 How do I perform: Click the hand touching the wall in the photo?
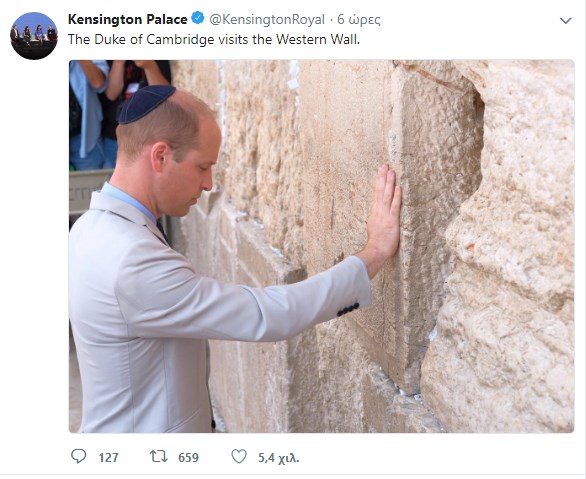(384, 213)
